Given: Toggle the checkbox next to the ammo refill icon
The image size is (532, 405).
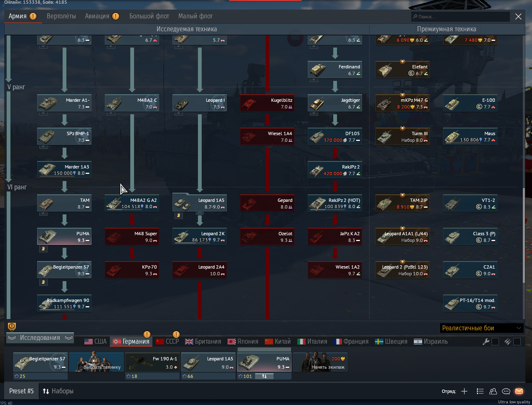Looking at the screenshot, I should tap(517, 342).
